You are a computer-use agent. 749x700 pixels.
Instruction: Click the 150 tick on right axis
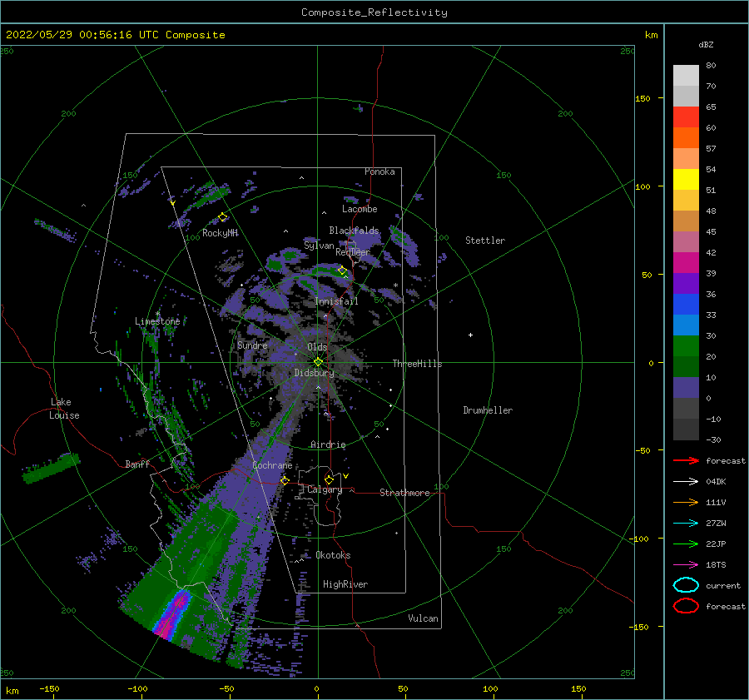pyautogui.click(x=643, y=98)
